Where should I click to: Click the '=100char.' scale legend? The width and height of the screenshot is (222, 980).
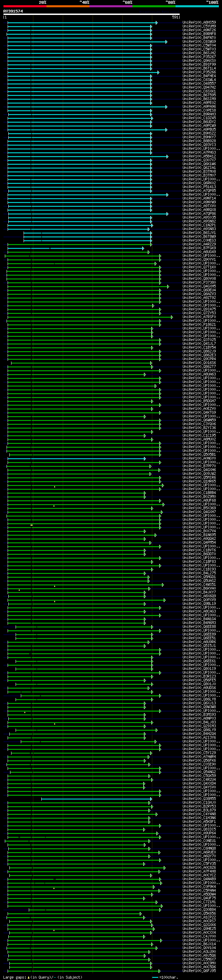click(x=165, y=977)
